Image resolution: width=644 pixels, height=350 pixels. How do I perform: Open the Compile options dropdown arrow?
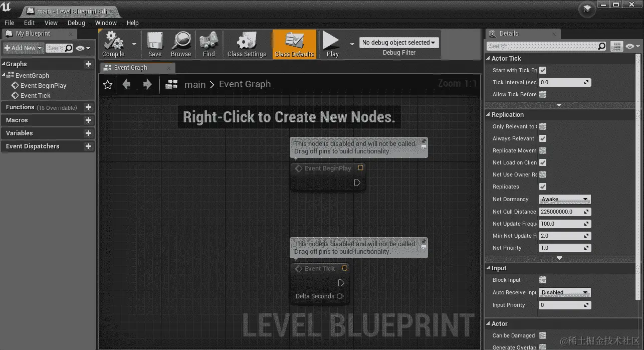click(x=134, y=44)
